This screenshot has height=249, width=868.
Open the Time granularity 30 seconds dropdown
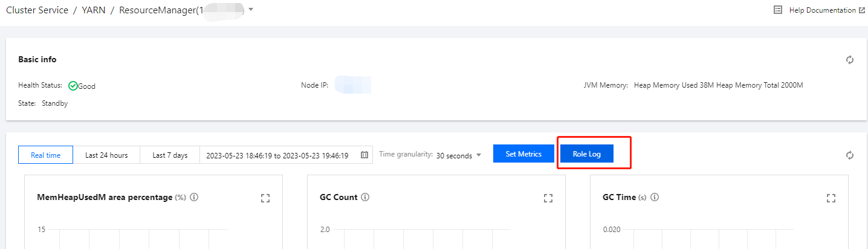click(x=459, y=155)
